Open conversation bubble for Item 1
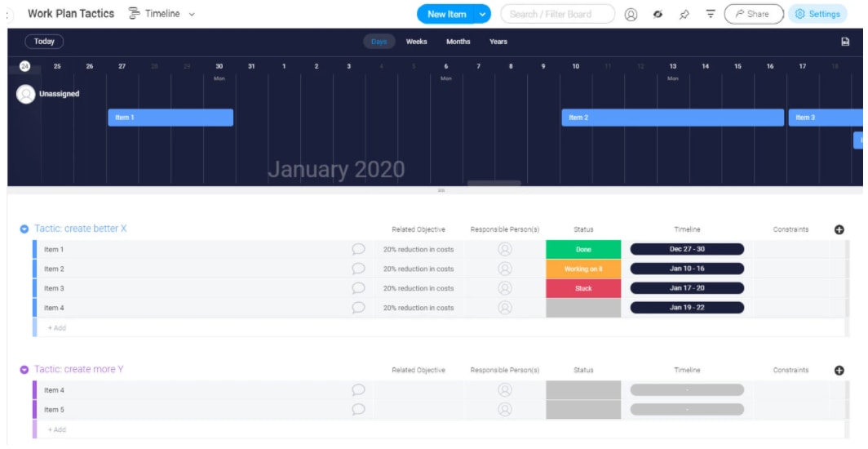 tap(359, 249)
